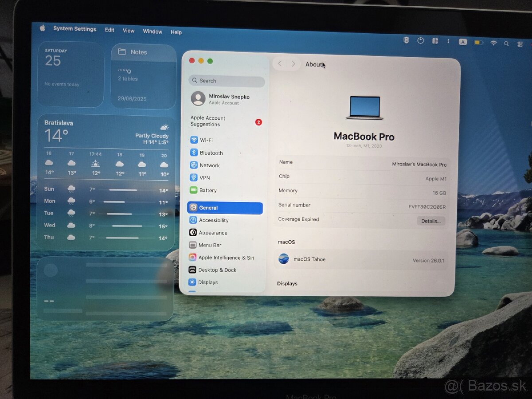Open Battery settings
Screen dimensions: 532x399
coord(207,191)
